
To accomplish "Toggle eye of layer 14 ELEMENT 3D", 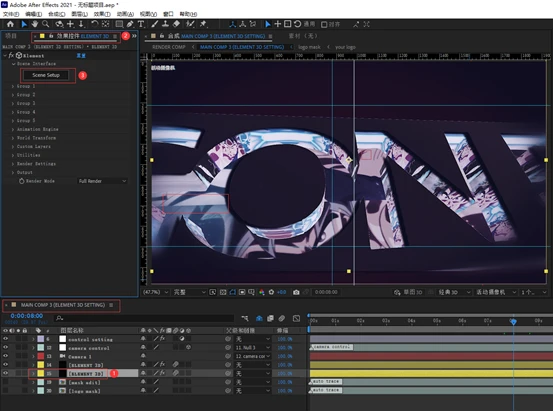I will pos(5,365).
